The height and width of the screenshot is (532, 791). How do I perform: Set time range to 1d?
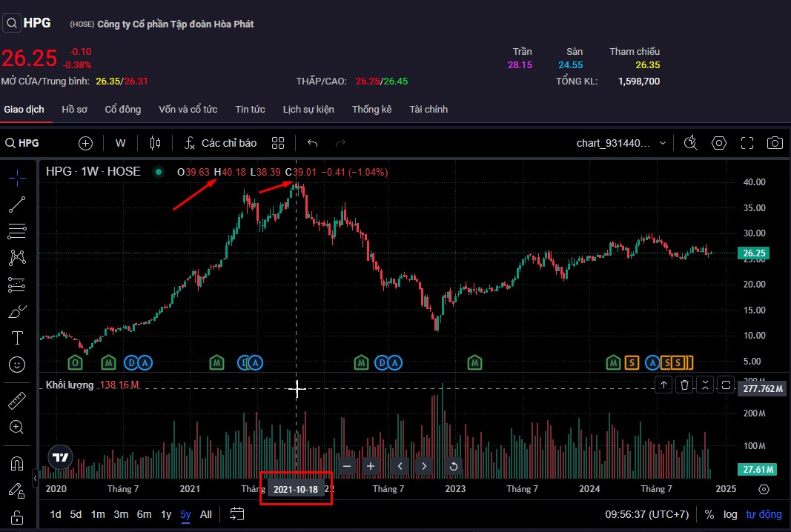click(56, 514)
